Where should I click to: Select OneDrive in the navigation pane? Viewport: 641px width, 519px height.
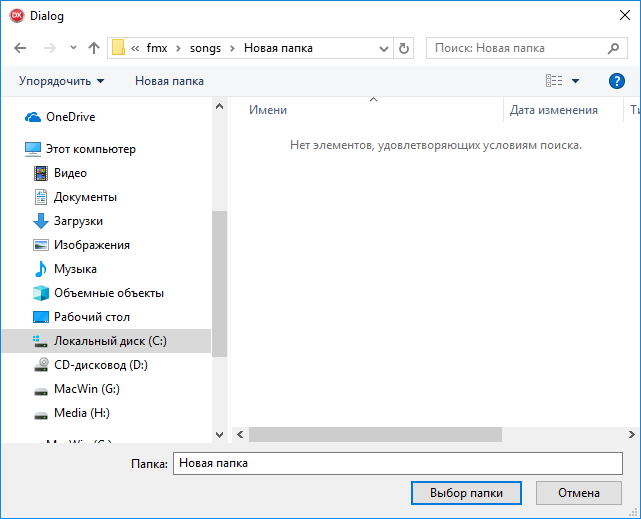click(70, 117)
